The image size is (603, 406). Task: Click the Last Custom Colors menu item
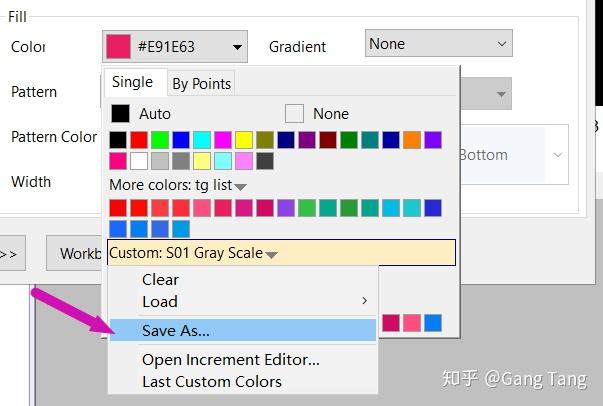pos(211,381)
